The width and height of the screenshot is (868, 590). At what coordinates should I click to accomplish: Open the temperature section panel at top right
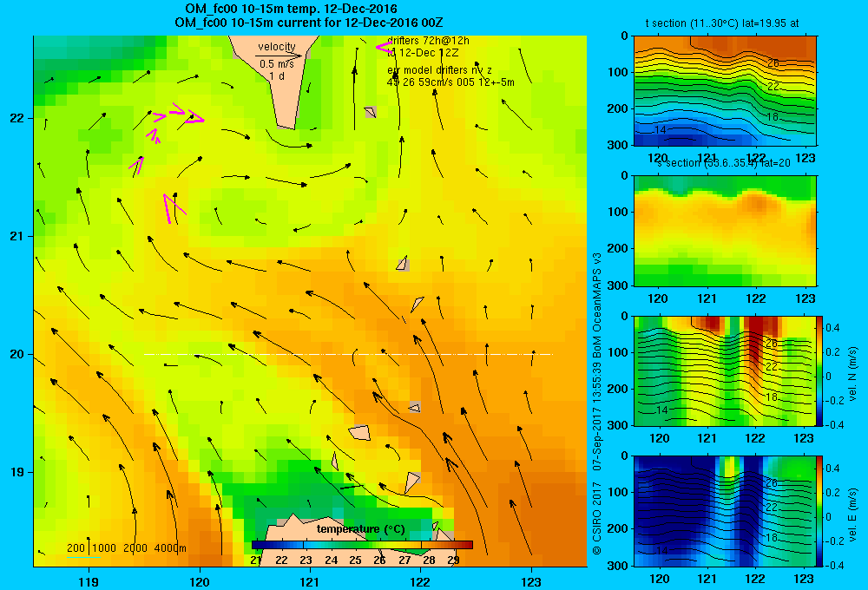point(725,91)
